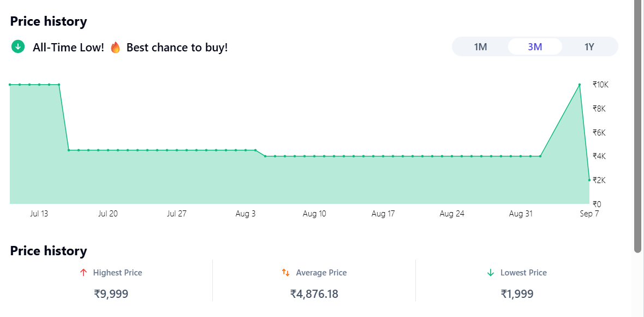Click the green down-arrow All-Time Low icon
The height and width of the screenshot is (317, 644).
coord(17,47)
